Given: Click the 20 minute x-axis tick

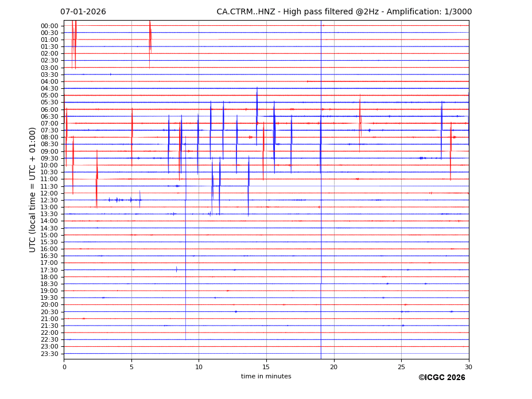Looking at the screenshot, I should 334,367.
